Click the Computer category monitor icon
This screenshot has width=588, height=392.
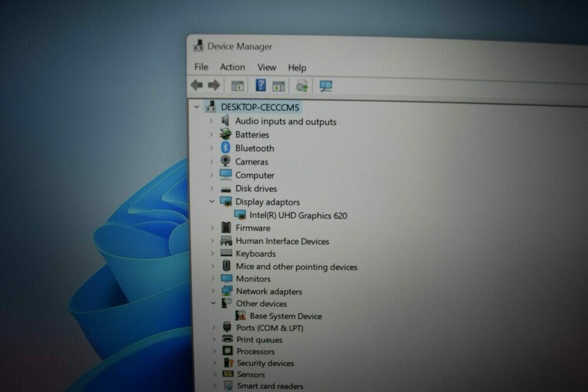coord(226,175)
